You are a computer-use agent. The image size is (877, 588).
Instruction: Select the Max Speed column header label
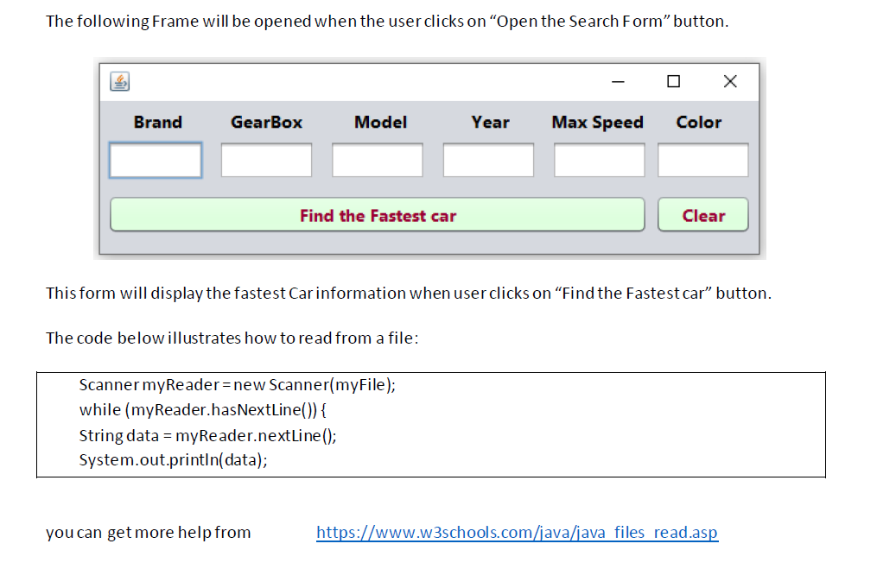(x=597, y=123)
